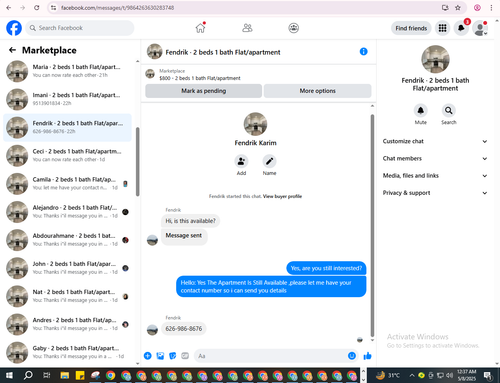
Task: Click the Find friends button
Action: 411,28
